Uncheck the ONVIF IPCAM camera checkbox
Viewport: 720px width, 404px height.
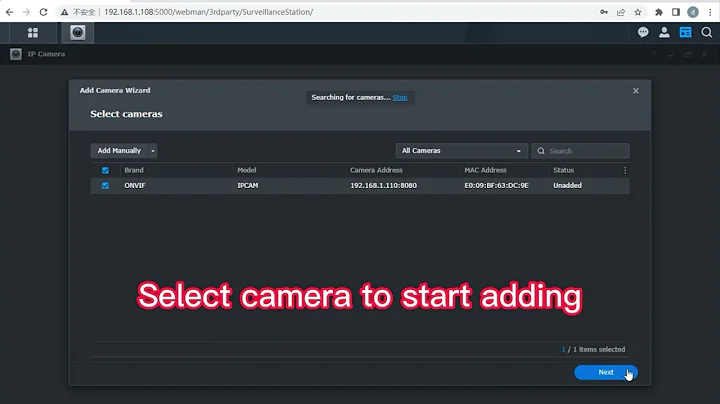[105, 185]
